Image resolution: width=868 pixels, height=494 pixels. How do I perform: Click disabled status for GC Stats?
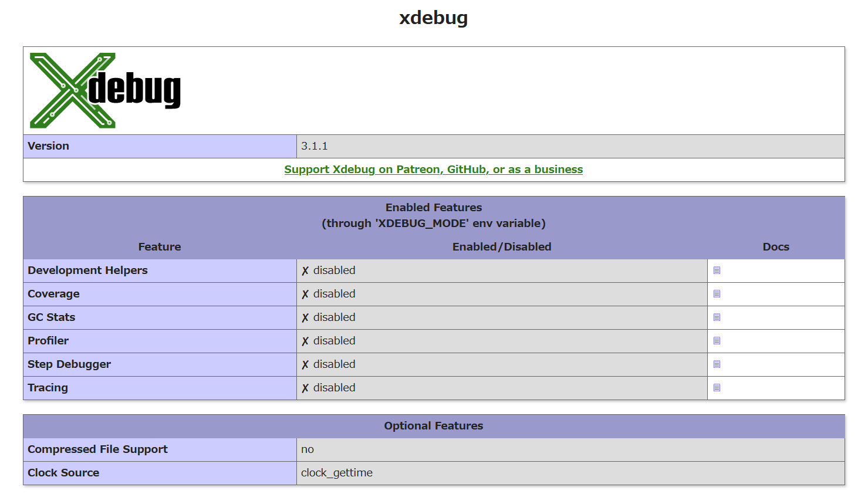329,317
